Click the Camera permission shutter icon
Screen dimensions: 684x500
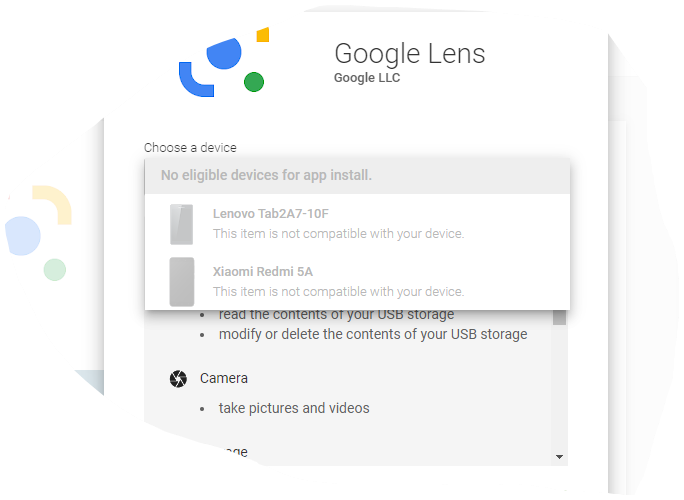[178, 379]
